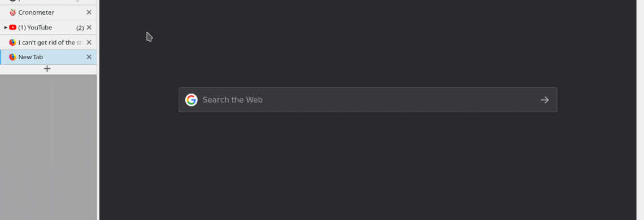Click Firefox favicon of "I can't get rid" tab
Screen dimensions: 644x220
tap(12, 42)
